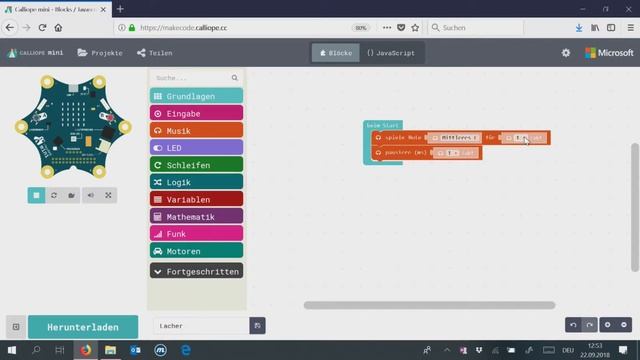640x360 pixels.
Task: Open the Eingabe block category
Action: click(x=196, y=113)
